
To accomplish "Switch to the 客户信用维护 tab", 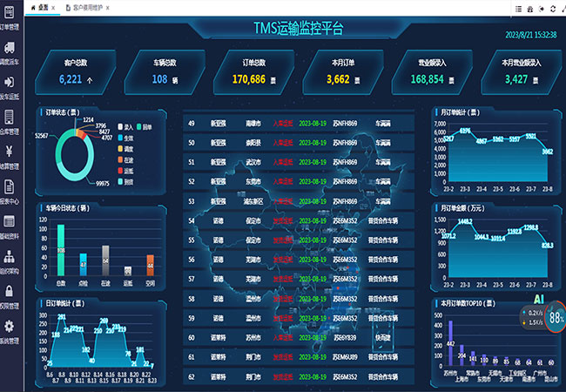I will (x=86, y=7).
